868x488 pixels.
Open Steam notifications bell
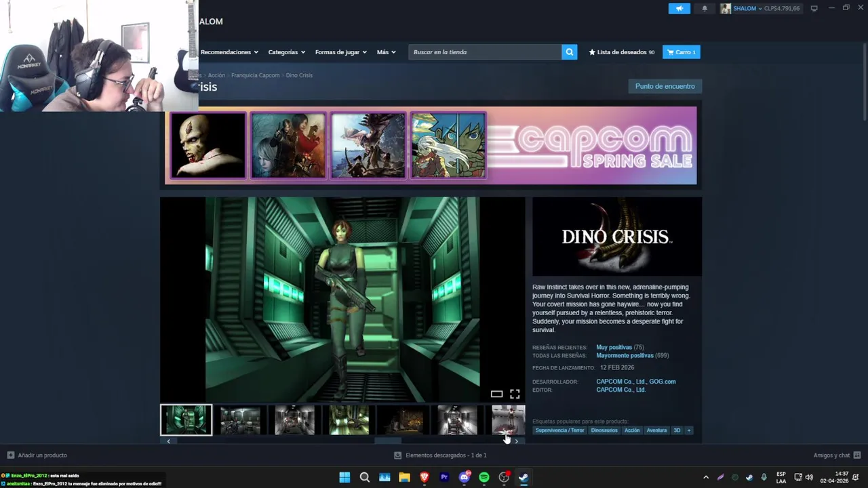[705, 8]
